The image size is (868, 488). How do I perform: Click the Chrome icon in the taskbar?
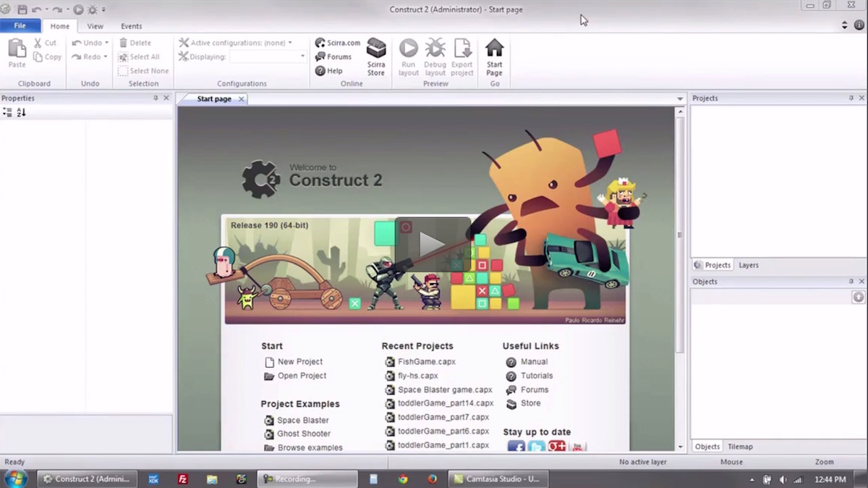click(x=403, y=479)
